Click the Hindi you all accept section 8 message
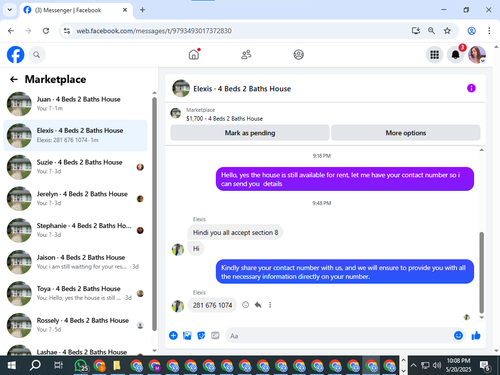 click(235, 232)
